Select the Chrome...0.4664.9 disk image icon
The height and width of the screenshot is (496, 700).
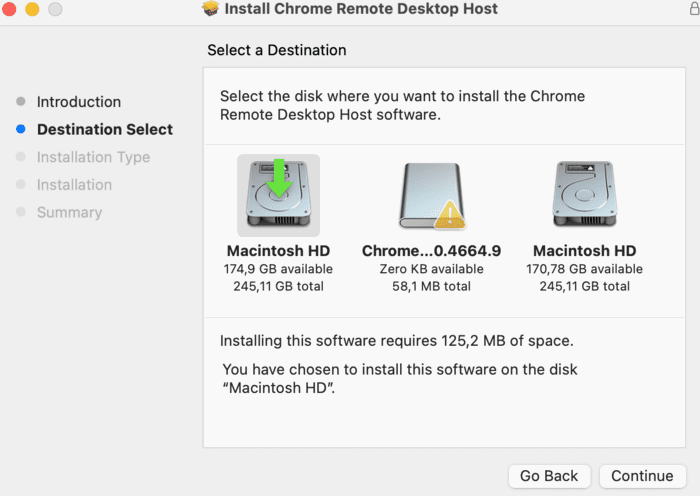432,196
